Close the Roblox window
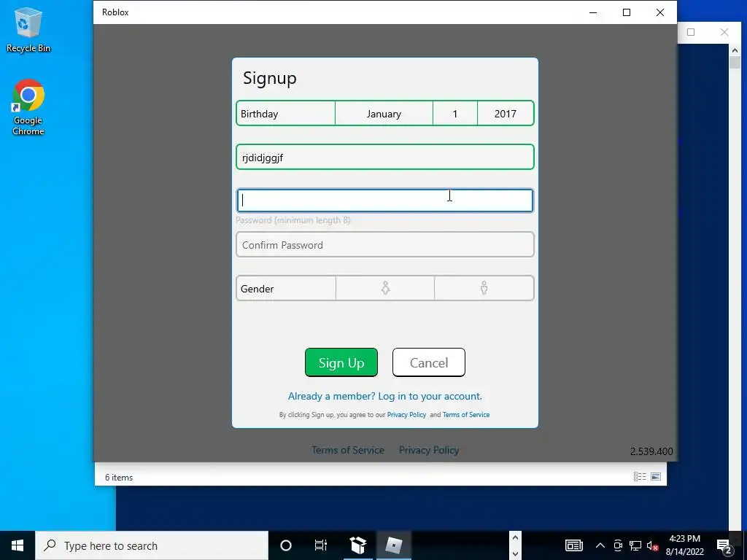 coord(659,12)
